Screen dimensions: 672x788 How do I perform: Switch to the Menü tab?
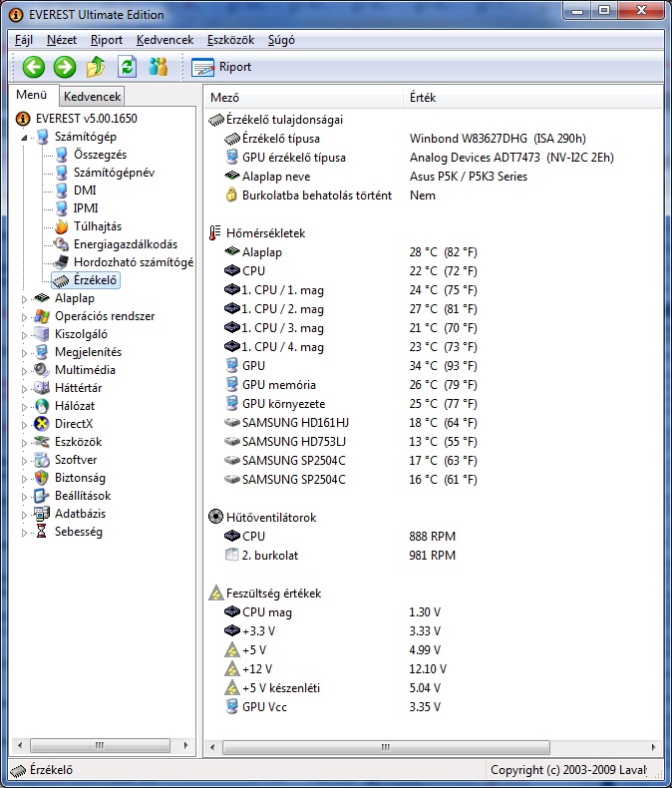31,95
